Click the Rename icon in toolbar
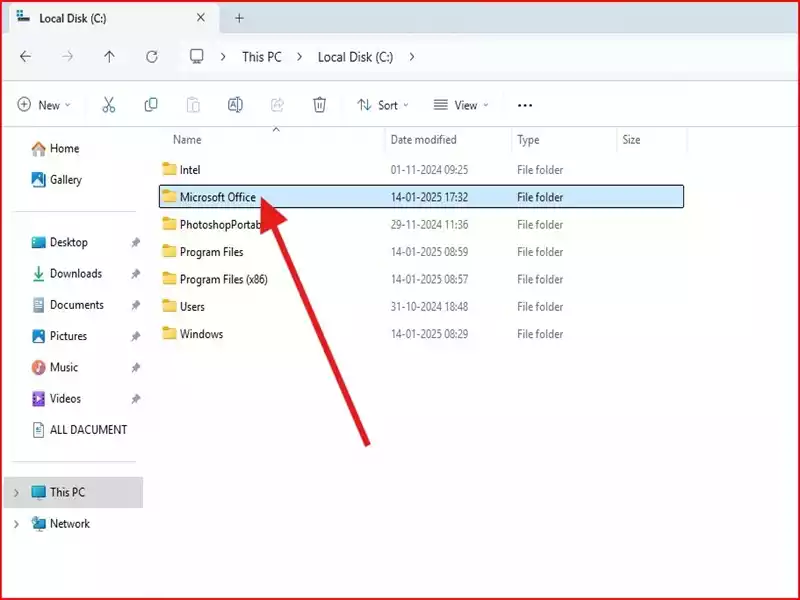The height and width of the screenshot is (600, 800). click(235, 105)
